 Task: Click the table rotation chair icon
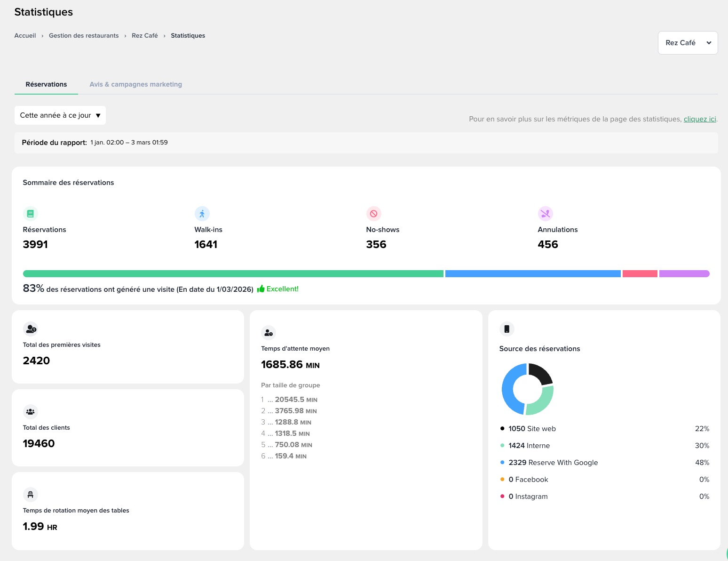[x=31, y=495]
